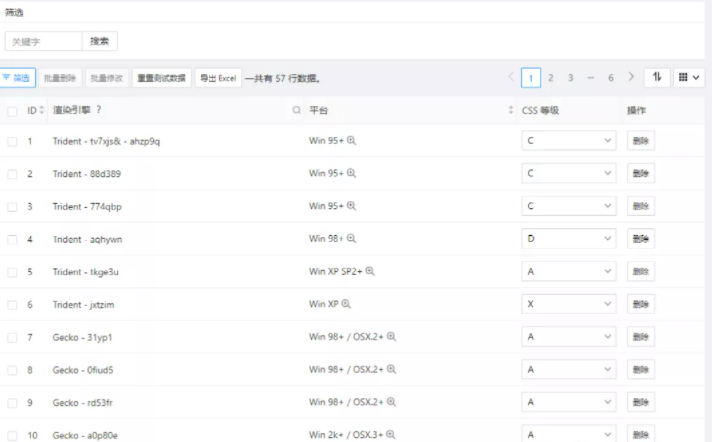This screenshot has width=712, height=442.
Task: Click the text Gecko - a0p80e
Action: click(85, 435)
